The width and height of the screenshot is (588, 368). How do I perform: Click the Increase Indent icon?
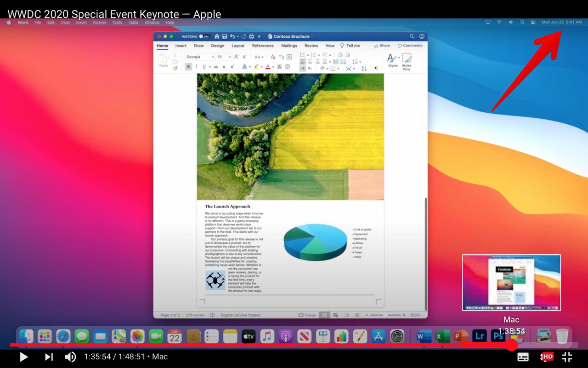click(x=348, y=55)
